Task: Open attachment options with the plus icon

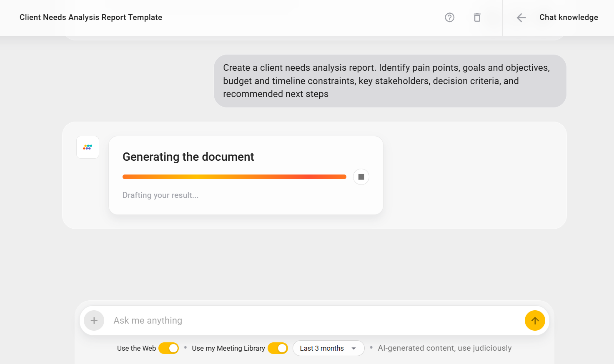Action: point(94,320)
